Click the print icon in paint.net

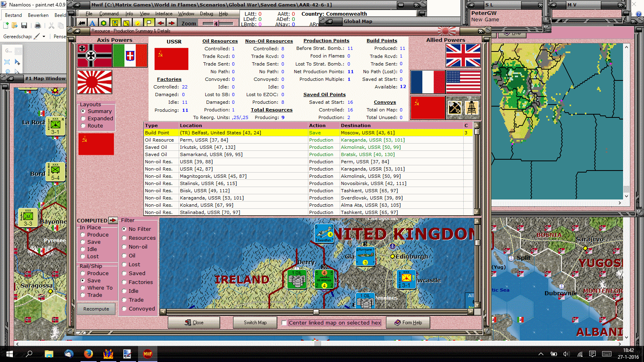point(38,26)
